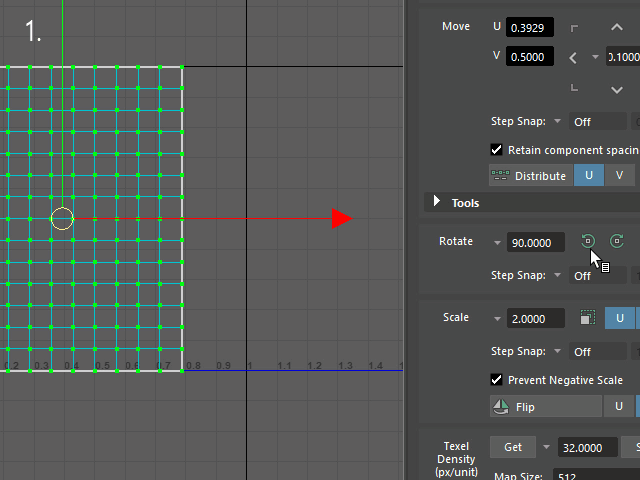Click the move top-left corner icon
The width and height of the screenshot is (640, 480).
(573, 28)
